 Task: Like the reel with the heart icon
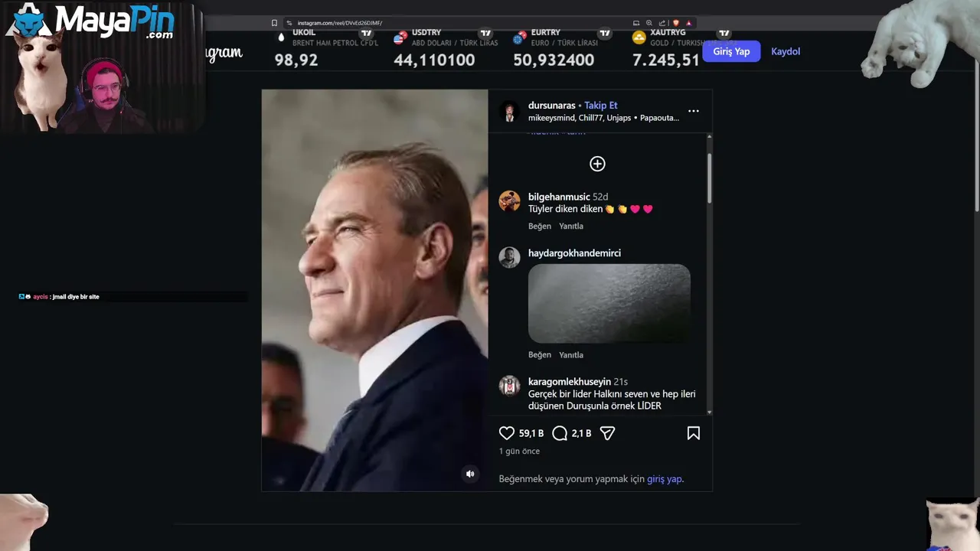coord(507,433)
